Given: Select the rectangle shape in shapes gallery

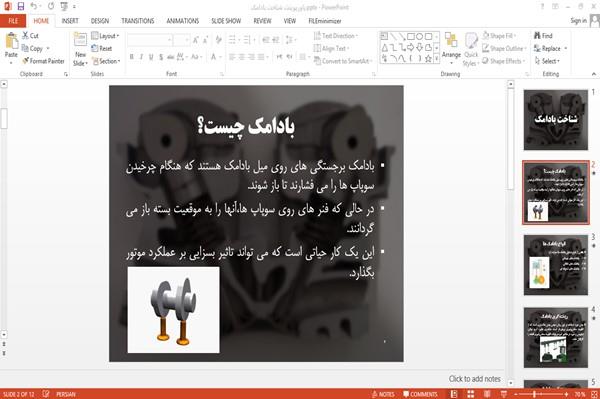Looking at the screenshot, I should [411, 37].
